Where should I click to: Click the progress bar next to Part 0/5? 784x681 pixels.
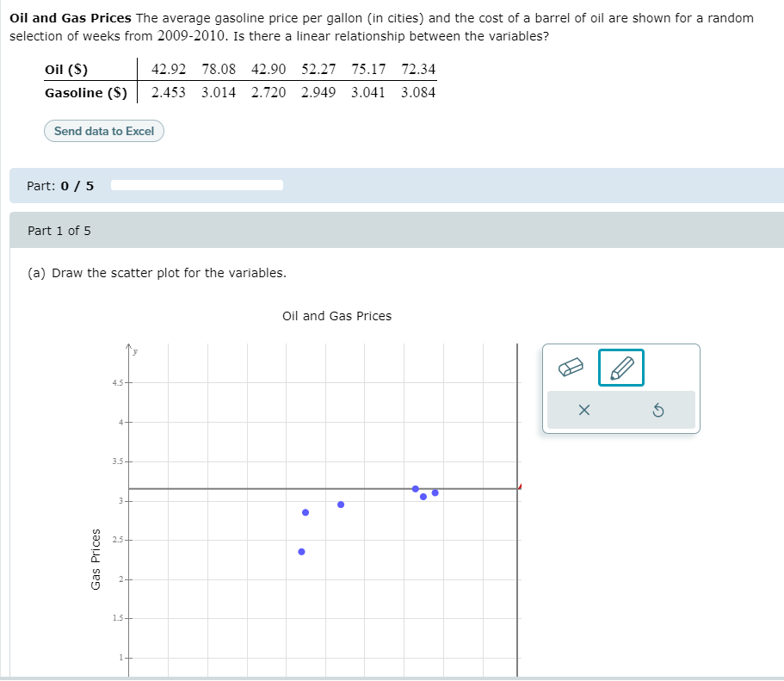coord(198,184)
